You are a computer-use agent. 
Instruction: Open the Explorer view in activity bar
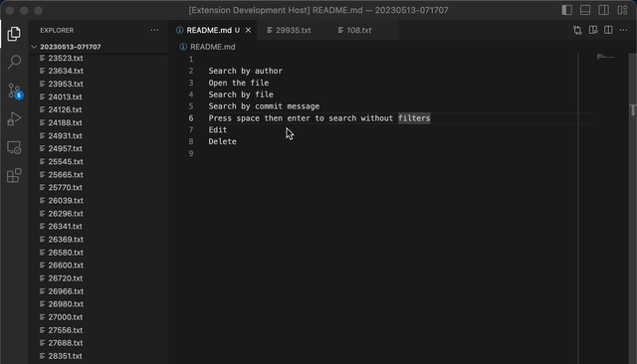pos(14,34)
